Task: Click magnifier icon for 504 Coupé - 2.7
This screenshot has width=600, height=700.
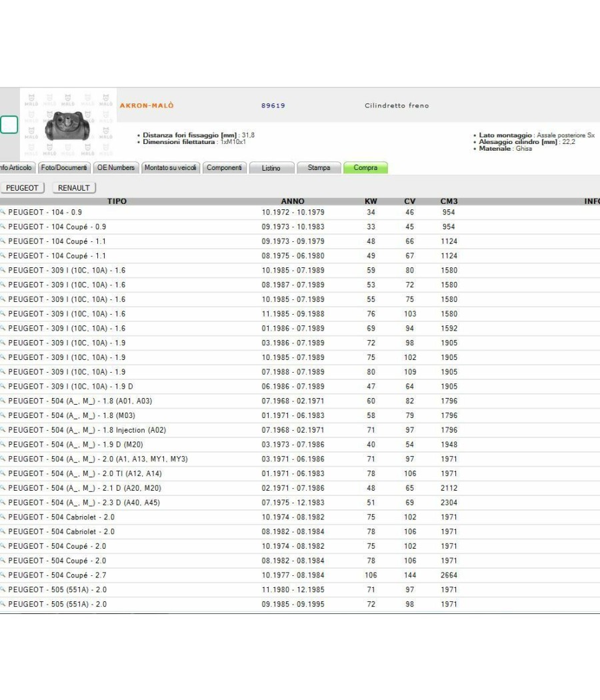Action: (x=2, y=575)
